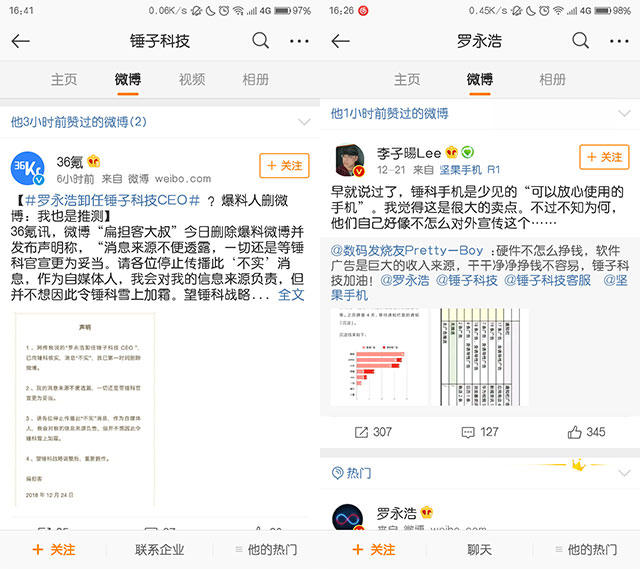Go back from 锤子科技 profile page
The height and width of the screenshot is (569, 640).
click(20, 41)
